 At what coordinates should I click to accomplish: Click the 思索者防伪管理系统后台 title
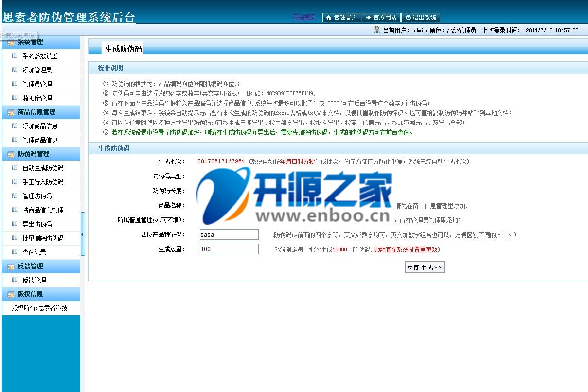point(69,18)
